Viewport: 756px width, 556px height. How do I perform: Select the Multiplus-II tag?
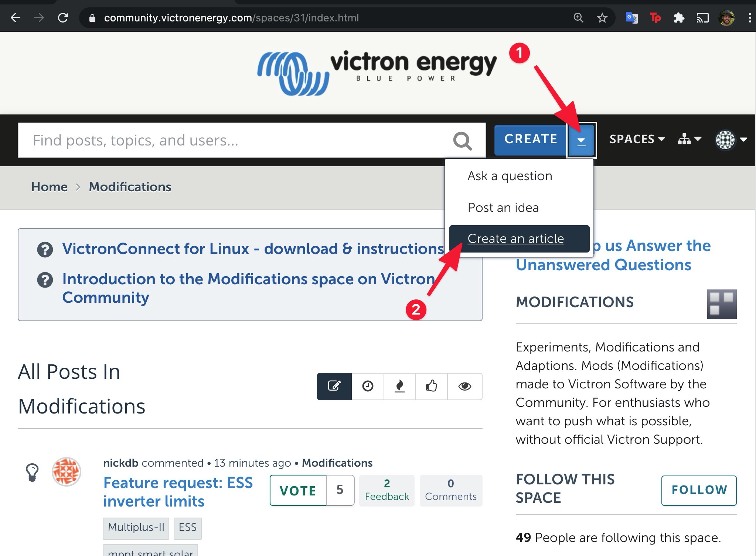coord(136,528)
